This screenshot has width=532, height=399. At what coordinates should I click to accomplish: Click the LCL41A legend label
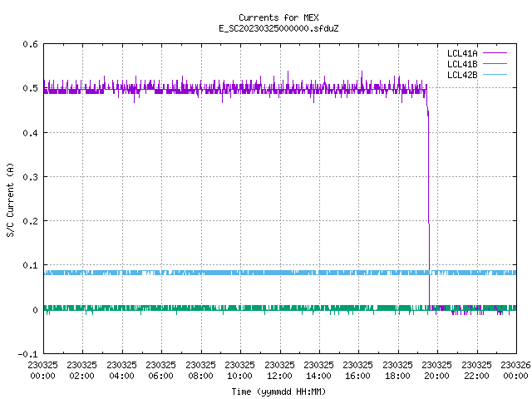[x=462, y=53]
